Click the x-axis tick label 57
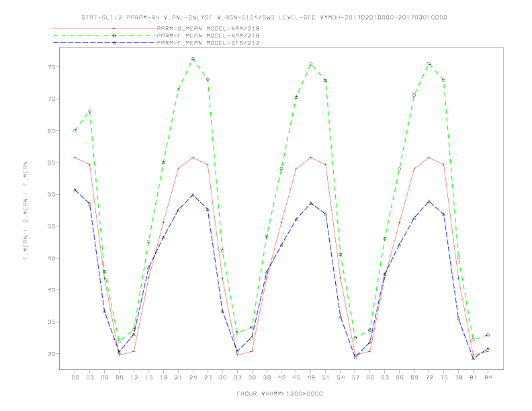The height and width of the screenshot is (411, 532). tap(355, 377)
